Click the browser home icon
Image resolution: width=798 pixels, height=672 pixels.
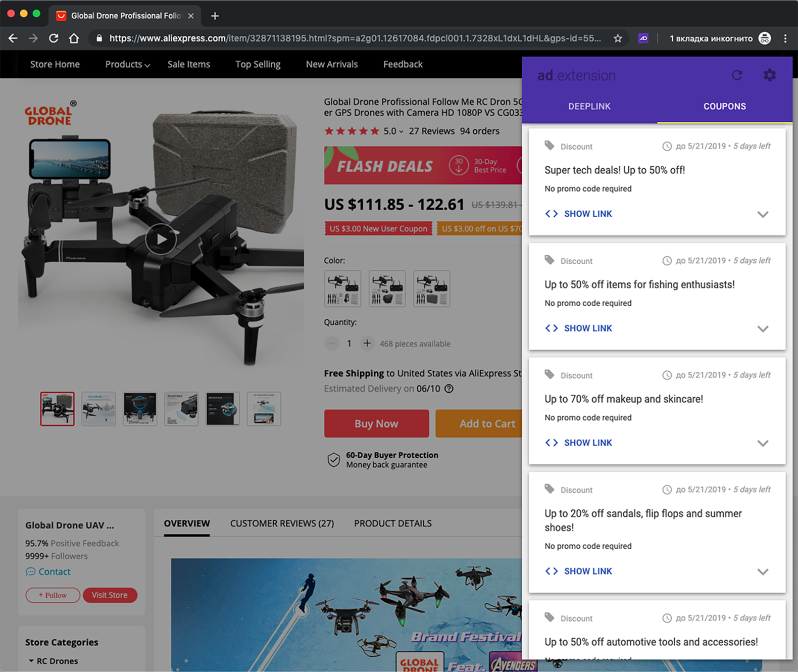pos(74,38)
